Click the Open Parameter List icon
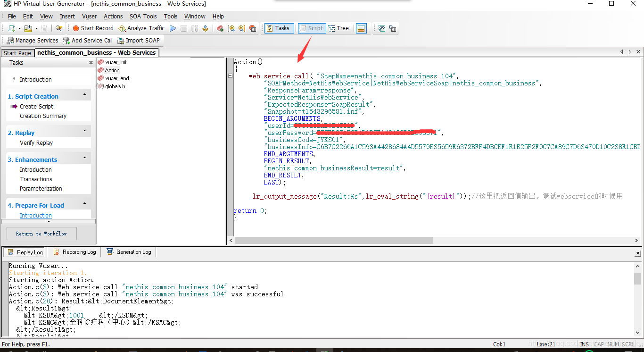Screen dimensions: 644x352 click(x=382, y=28)
